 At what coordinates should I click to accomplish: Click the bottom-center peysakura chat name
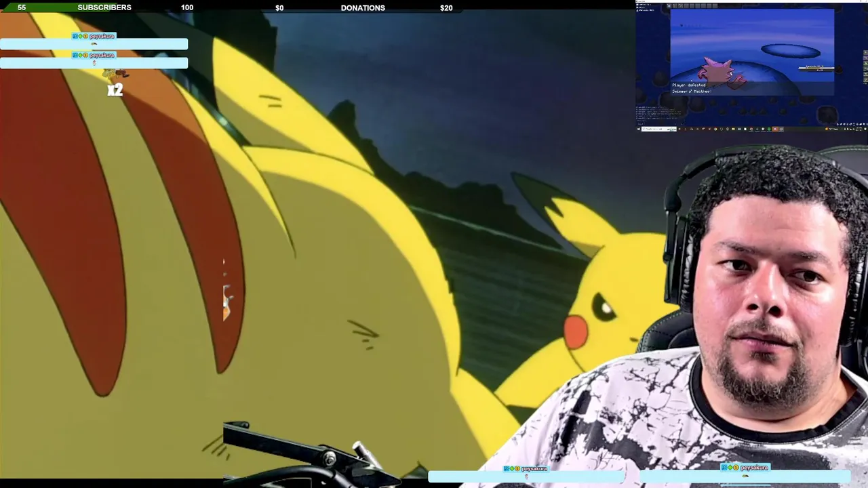[x=534, y=468]
